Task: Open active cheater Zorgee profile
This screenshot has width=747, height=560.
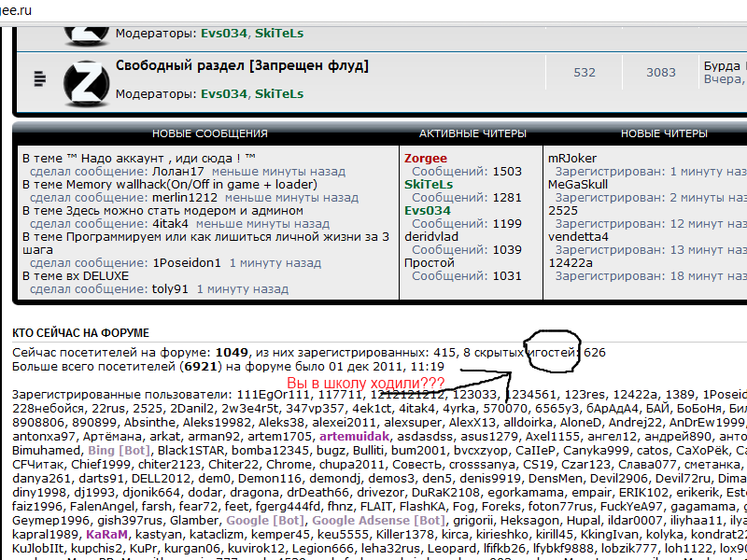Action: coord(426,158)
